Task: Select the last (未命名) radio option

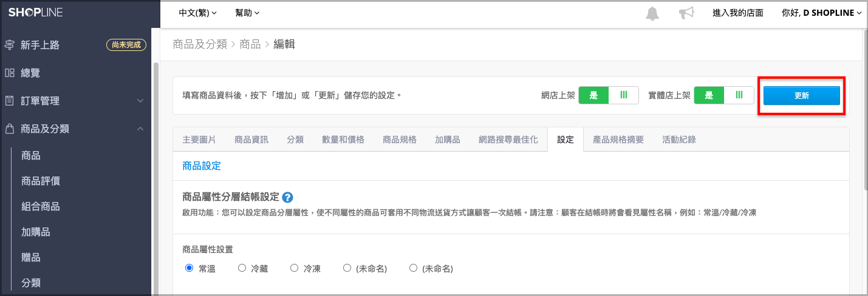Action: [x=413, y=267]
